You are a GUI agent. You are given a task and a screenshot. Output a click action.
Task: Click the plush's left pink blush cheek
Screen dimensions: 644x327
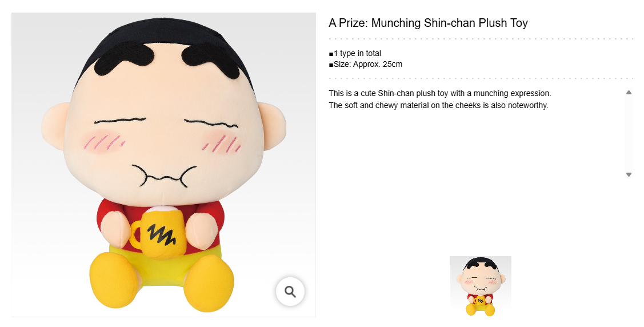(x=104, y=142)
